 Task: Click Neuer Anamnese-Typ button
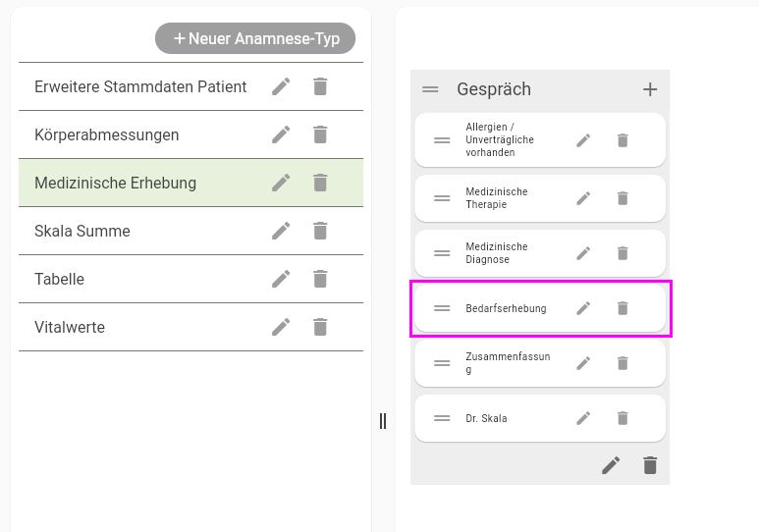pos(255,38)
